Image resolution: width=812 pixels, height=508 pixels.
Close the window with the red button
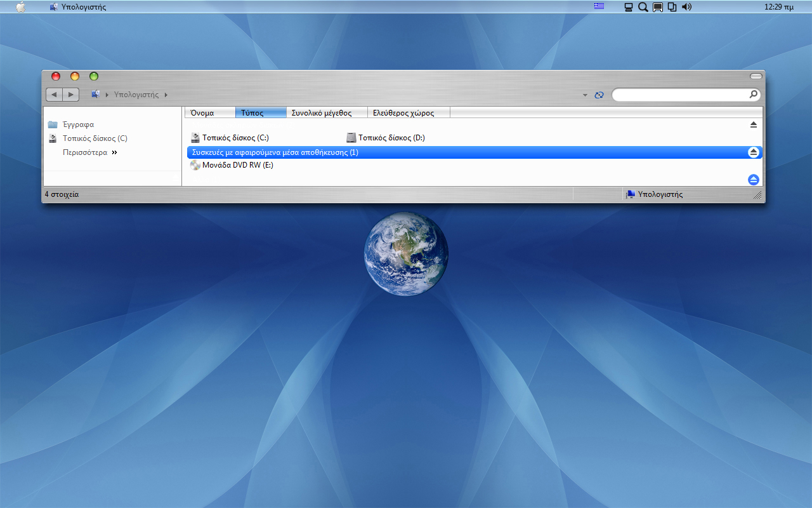point(56,76)
